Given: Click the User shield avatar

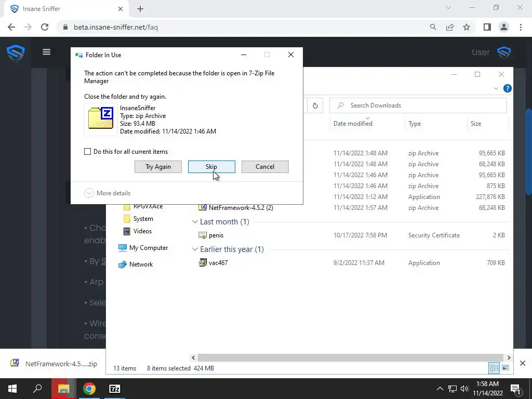Looking at the screenshot, I should pos(504,52).
